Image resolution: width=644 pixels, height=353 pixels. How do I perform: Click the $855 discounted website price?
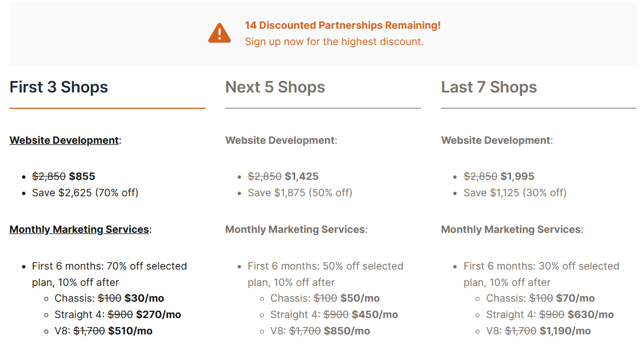click(82, 177)
